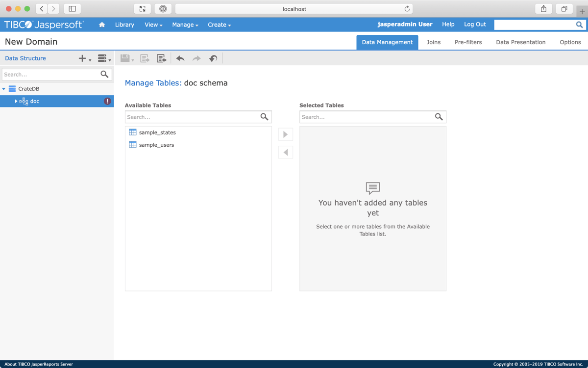Open the Data Presentation tab

(x=520, y=42)
